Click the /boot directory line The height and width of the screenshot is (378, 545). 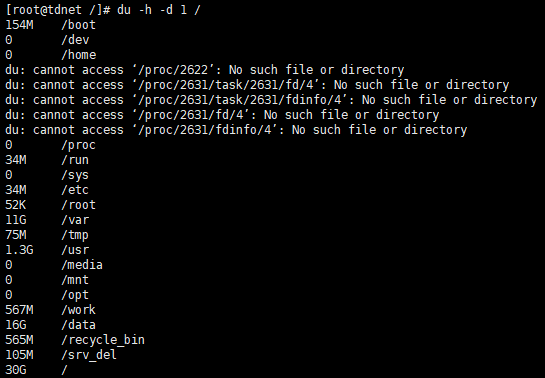[50, 25]
